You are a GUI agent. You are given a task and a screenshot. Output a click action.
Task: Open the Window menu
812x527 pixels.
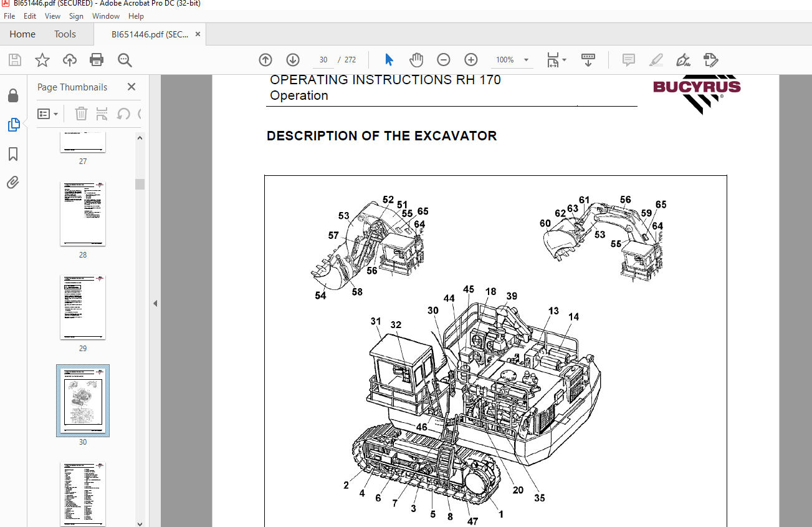click(x=106, y=16)
